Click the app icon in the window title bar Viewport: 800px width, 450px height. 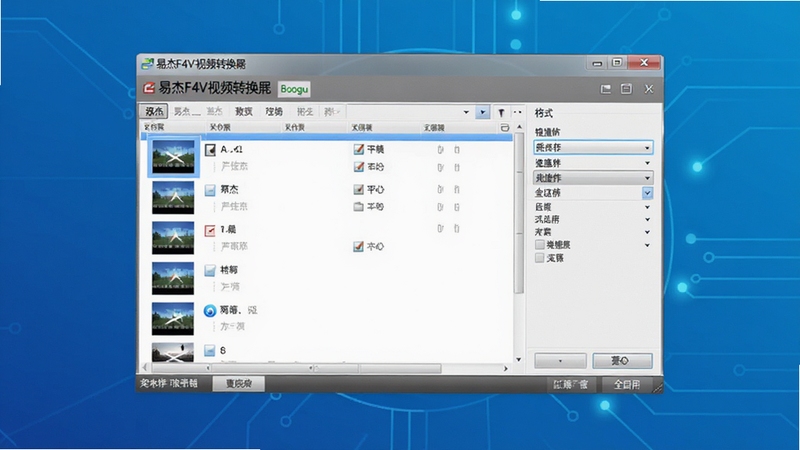coord(147,64)
